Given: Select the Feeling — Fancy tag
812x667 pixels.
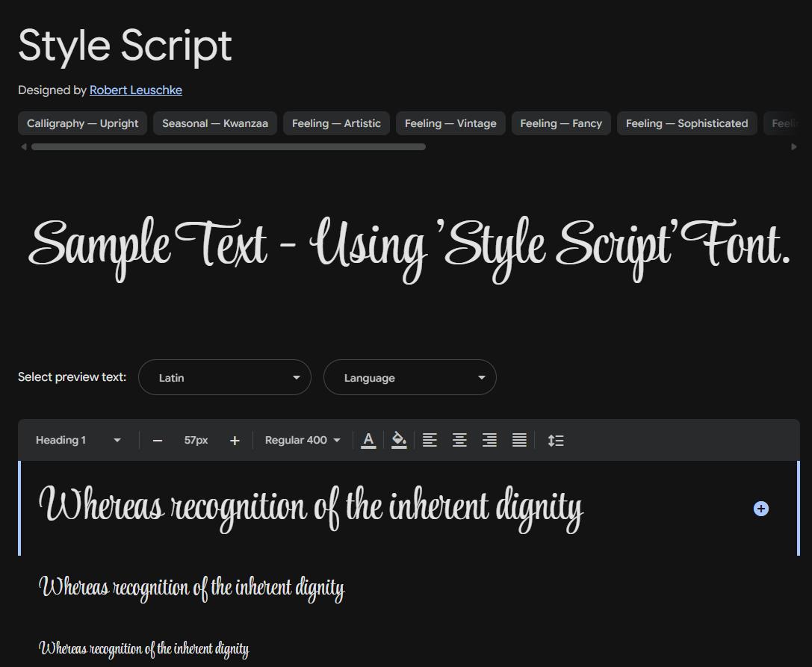Looking at the screenshot, I should pos(561,123).
